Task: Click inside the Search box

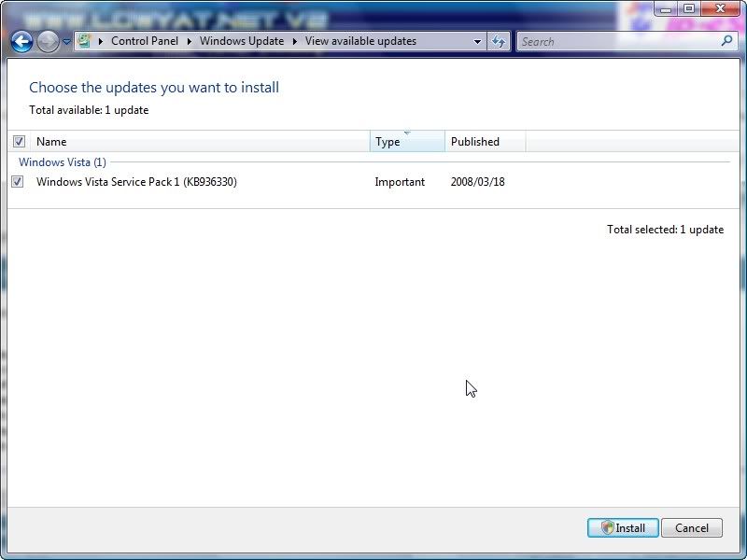Action: pos(616,41)
